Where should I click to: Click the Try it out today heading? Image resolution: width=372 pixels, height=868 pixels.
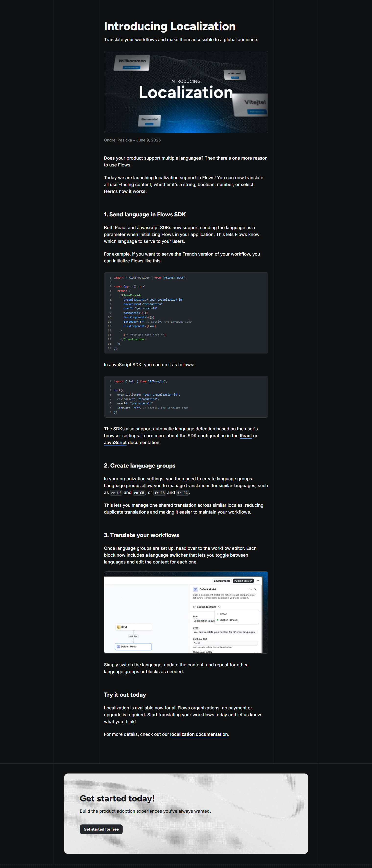click(125, 695)
